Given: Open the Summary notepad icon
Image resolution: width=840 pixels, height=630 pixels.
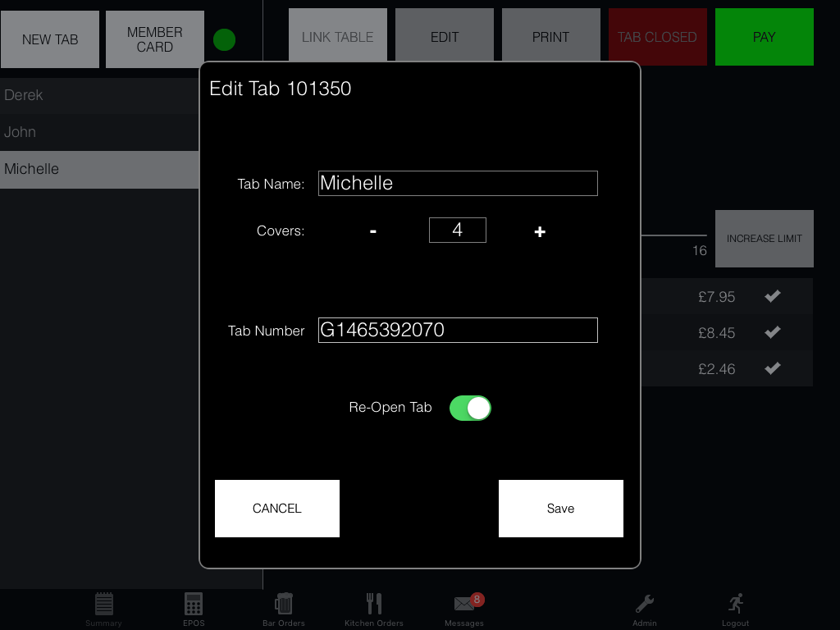Looking at the screenshot, I should pos(103,605).
